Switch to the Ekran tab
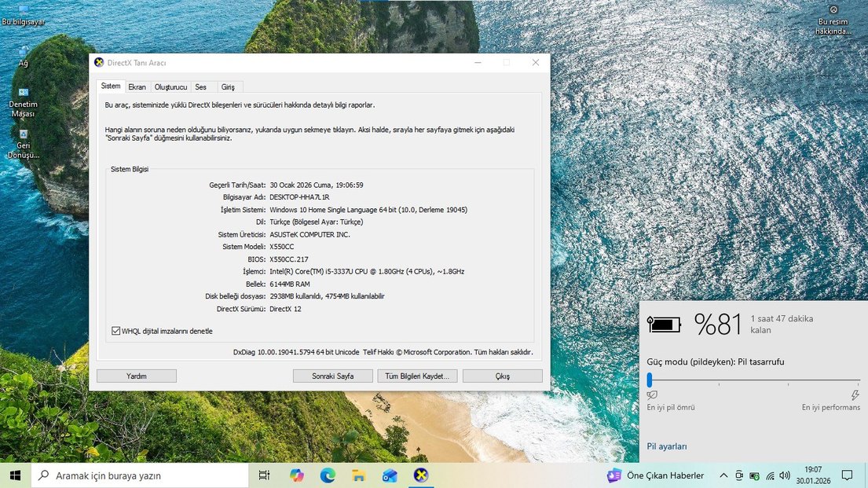 pyautogui.click(x=137, y=86)
